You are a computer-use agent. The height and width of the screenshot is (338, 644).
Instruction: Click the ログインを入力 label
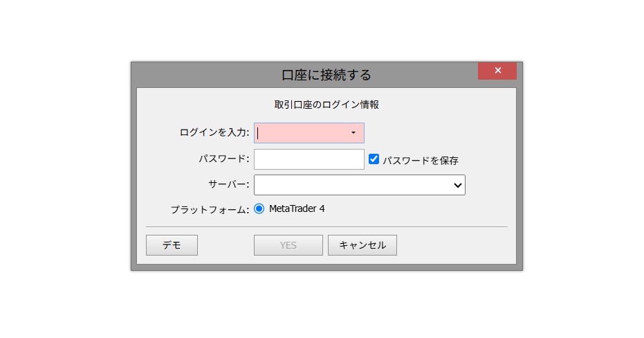click(x=214, y=133)
